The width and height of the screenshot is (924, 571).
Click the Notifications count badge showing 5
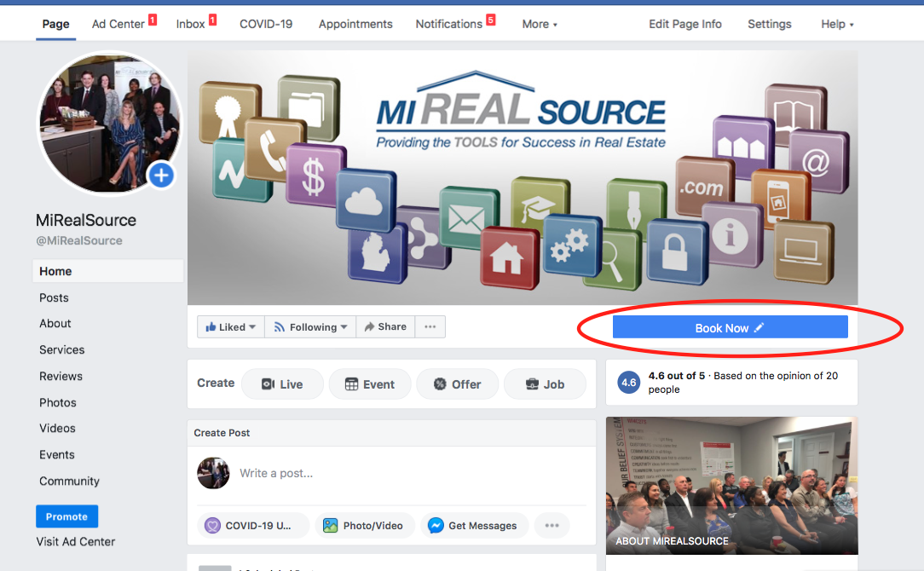[490, 20]
